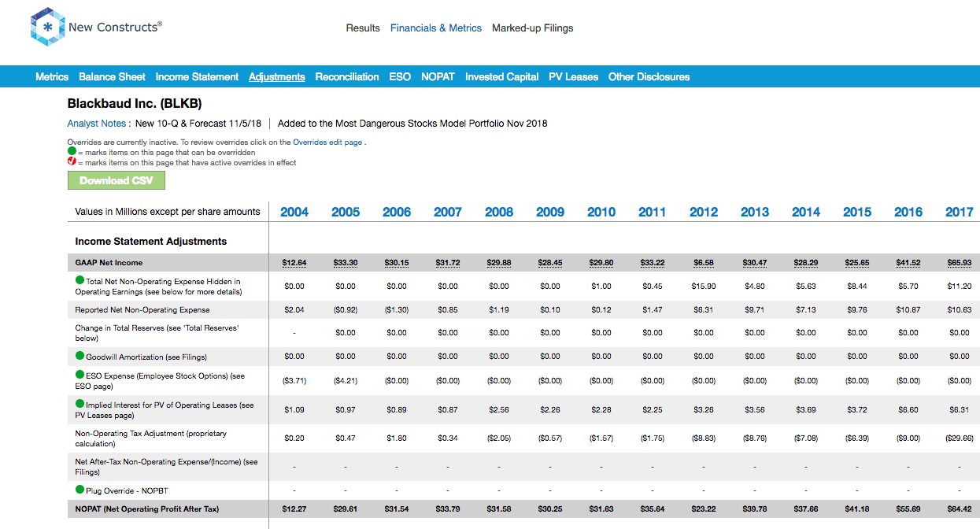Open the Other Disclosures section
This screenshot has width=980, height=529.
(649, 77)
